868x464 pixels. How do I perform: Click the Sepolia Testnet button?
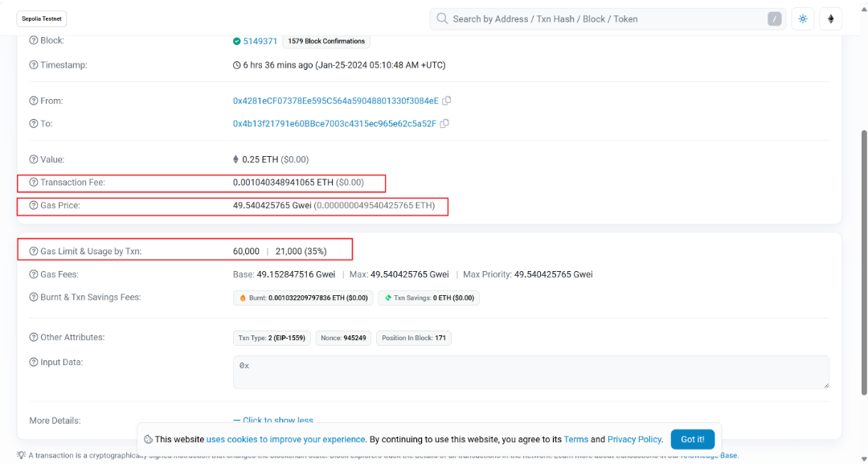click(42, 18)
